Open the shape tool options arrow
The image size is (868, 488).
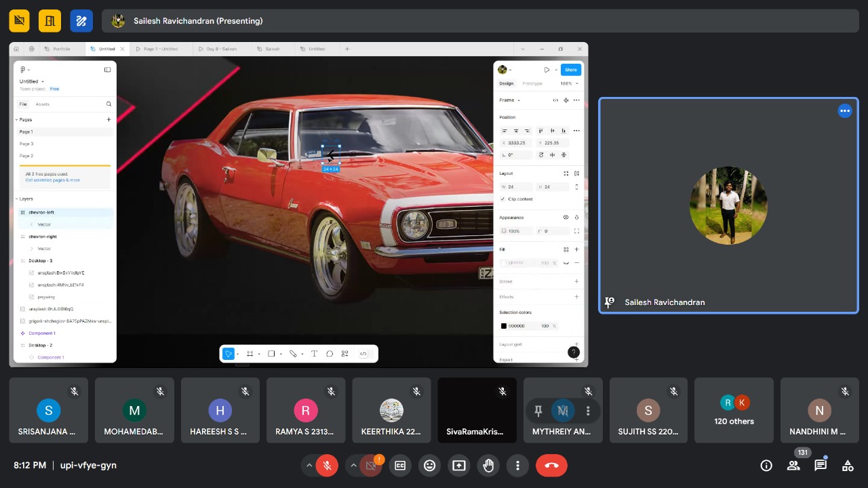tap(280, 354)
